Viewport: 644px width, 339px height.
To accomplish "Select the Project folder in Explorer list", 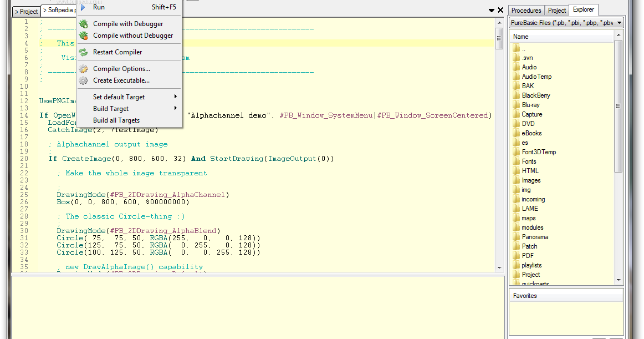I will tap(530, 275).
